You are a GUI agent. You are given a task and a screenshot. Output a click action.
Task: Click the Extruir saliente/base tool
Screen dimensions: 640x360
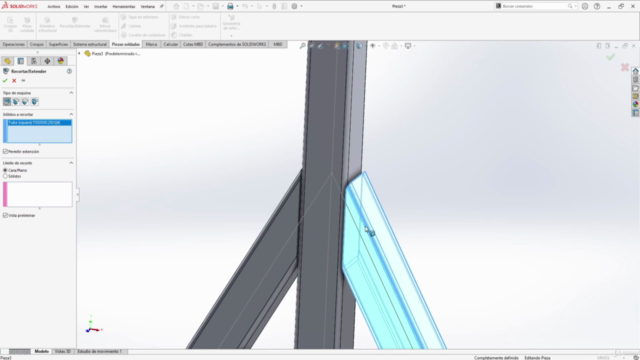click(105, 25)
